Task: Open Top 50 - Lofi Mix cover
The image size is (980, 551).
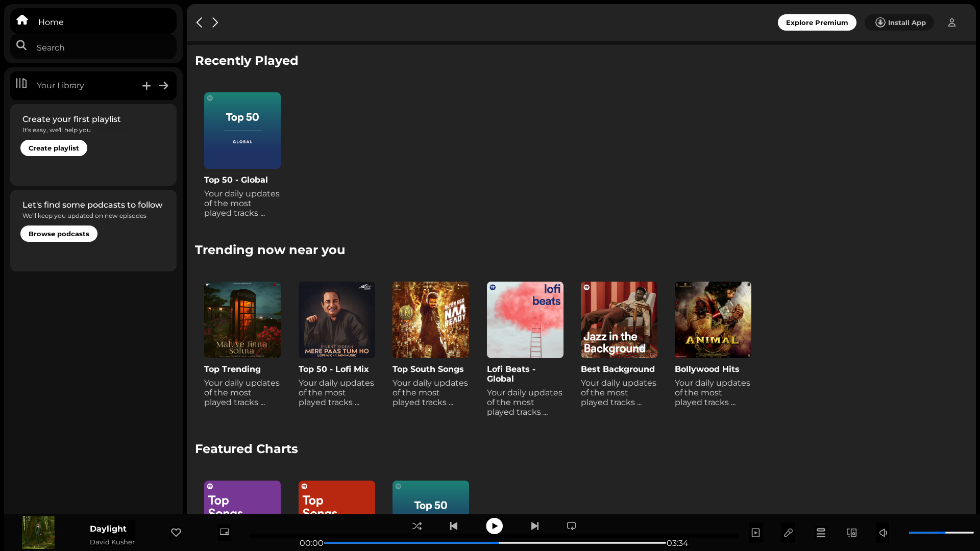Action: click(337, 320)
